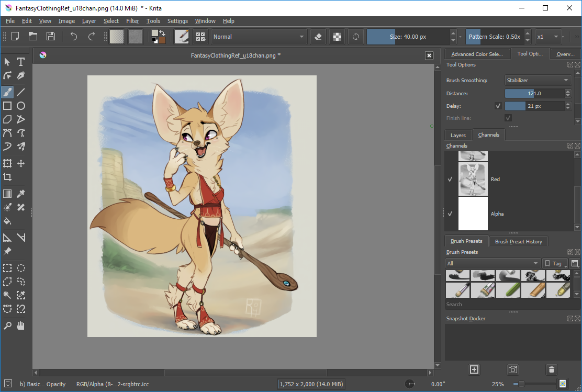The image size is (582, 392).
Task: Select the Fill bucket tool
Action: [7, 221]
